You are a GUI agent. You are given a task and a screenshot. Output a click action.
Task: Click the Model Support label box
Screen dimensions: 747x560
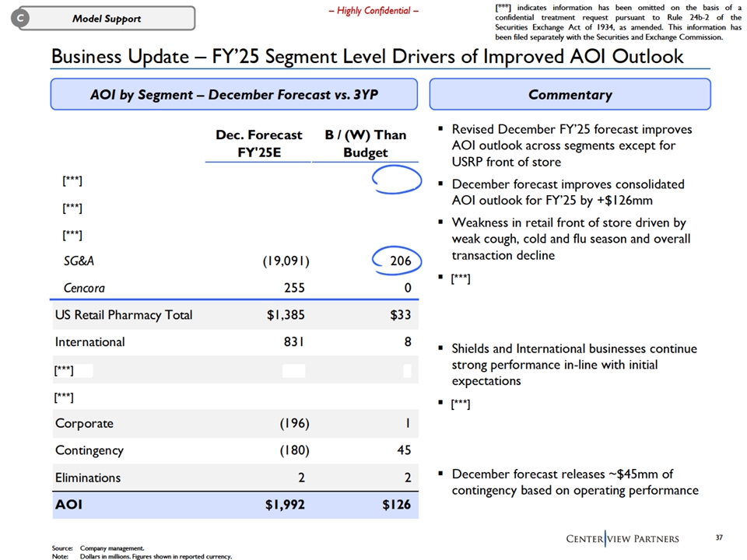click(x=107, y=19)
